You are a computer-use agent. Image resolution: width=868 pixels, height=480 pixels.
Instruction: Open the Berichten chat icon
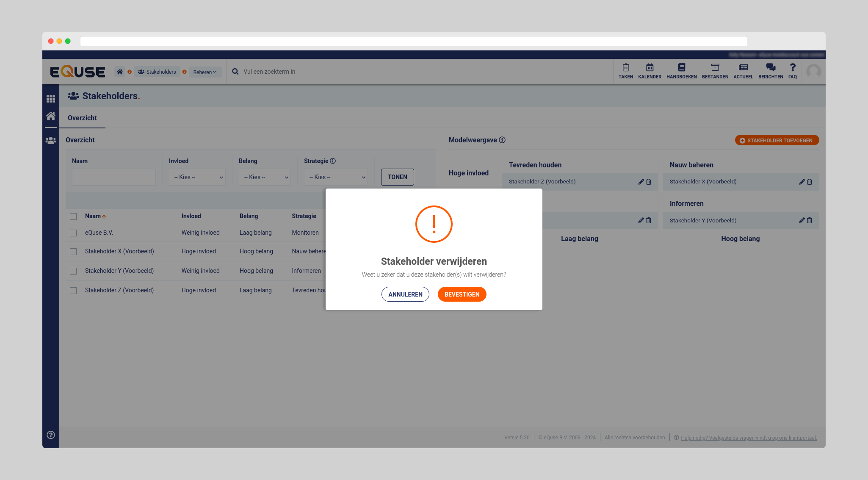point(770,68)
